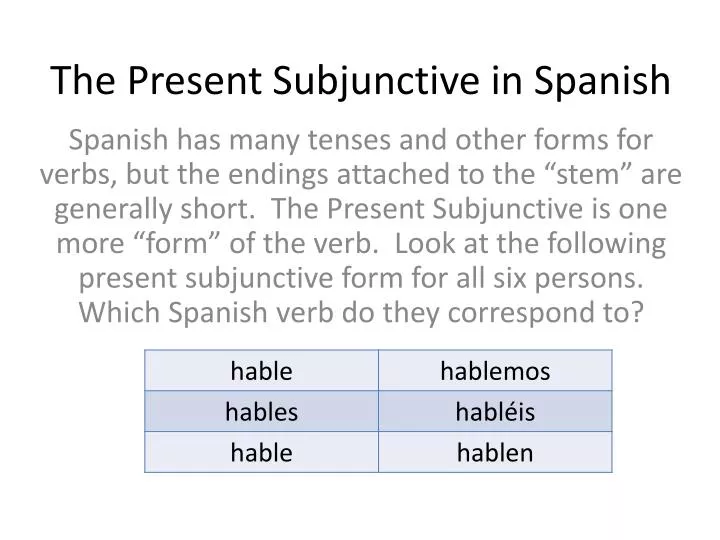The height and width of the screenshot is (540, 720).
Task: Click the question 'Which Spanish verb do they correspond to?'
Action: point(360,313)
